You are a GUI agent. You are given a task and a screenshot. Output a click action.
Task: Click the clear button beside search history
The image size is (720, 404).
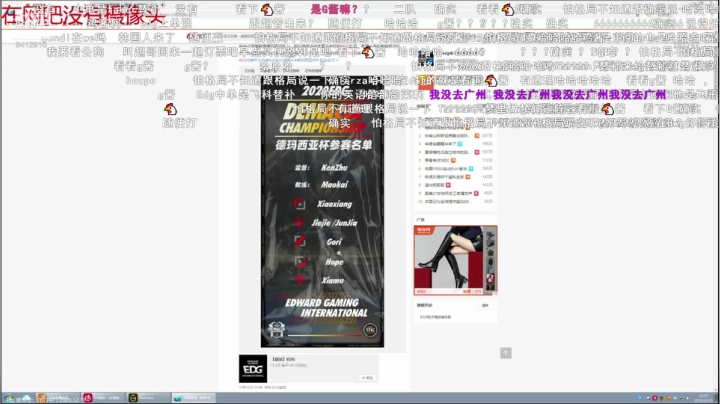coord(485,305)
